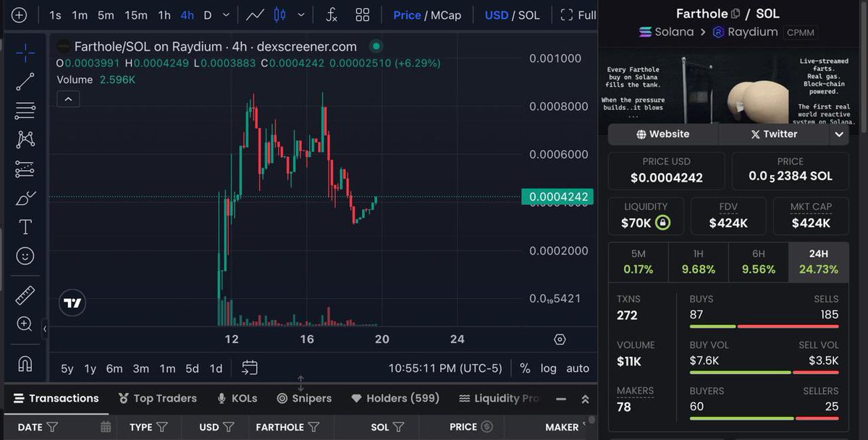
Task: Switch chart to Price view
Action: (x=407, y=15)
